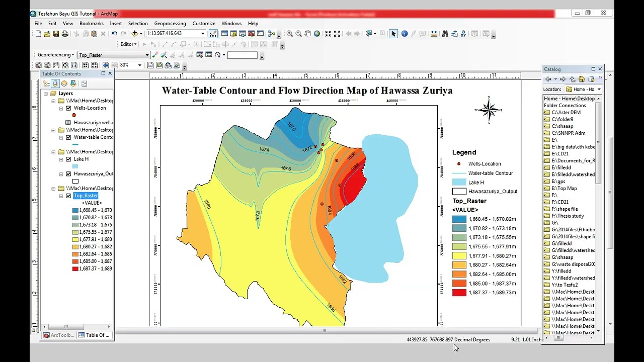
Task: Create a new map document
Action: [38, 34]
